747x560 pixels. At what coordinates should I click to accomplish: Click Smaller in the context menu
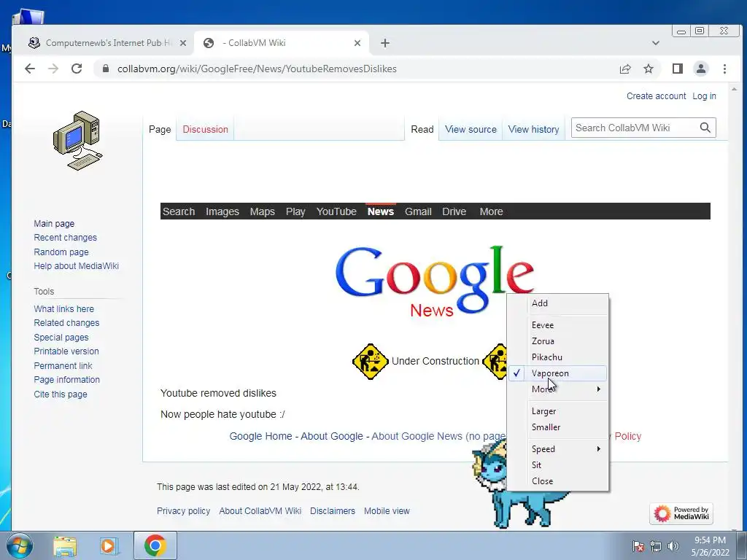557,427
